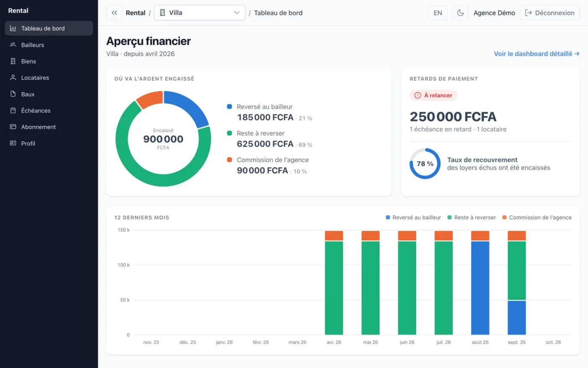Collapse the sidebar with double-chevron button

pyautogui.click(x=114, y=13)
